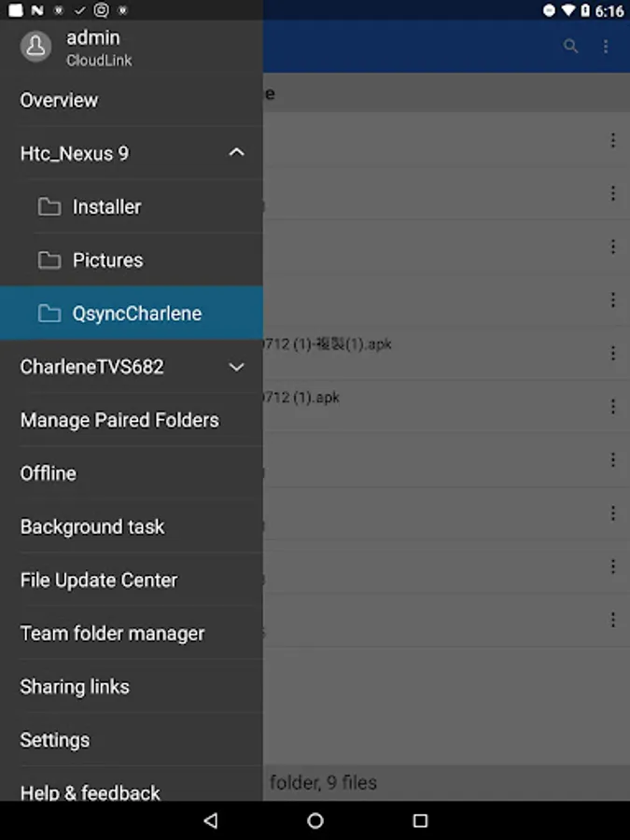This screenshot has height=840, width=630.
Task: Open Manage Paired Folders
Action: [x=119, y=420]
